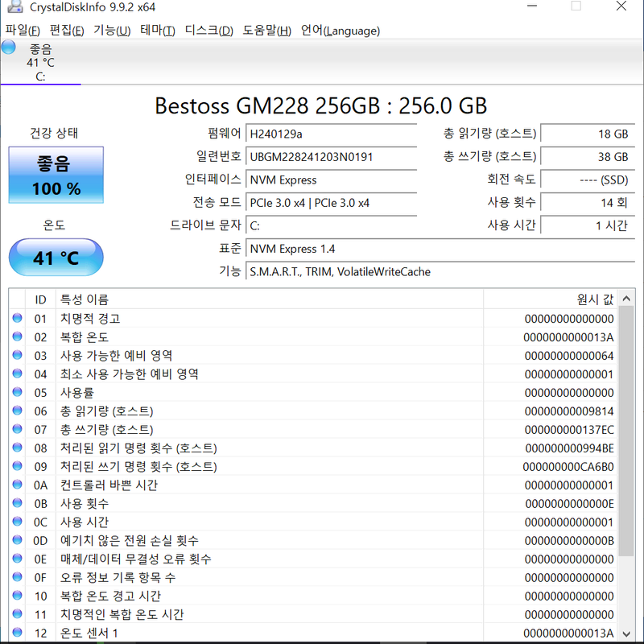
Task: Click the features field S.M.A.R.T., TRIM, VolatileWriteCache
Action: 440,272
